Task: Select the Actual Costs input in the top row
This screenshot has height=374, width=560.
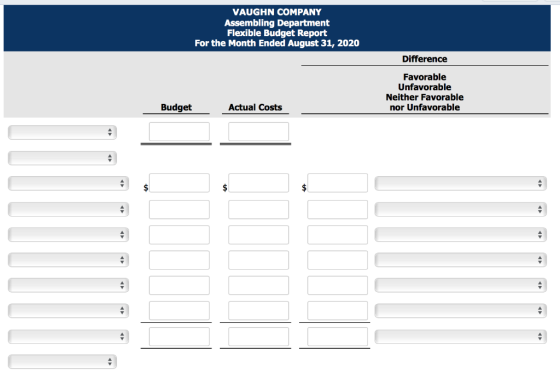Action: coord(259,132)
